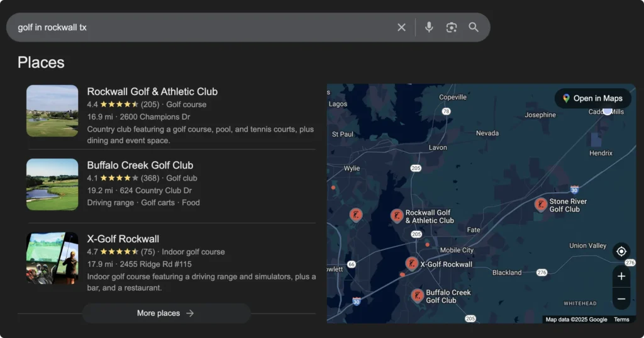Open Buffalo Creek Golf Club listing
Screen dimensions: 644x338
point(140,165)
